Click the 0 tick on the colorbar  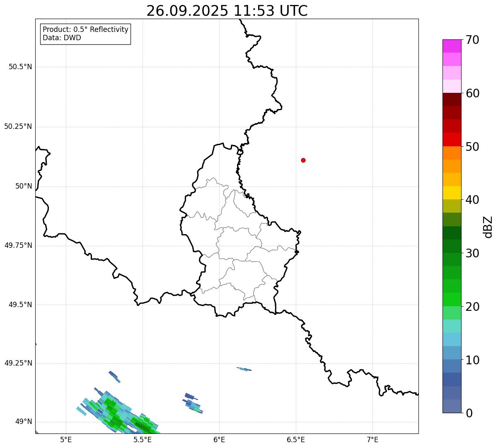pyautogui.click(x=469, y=413)
